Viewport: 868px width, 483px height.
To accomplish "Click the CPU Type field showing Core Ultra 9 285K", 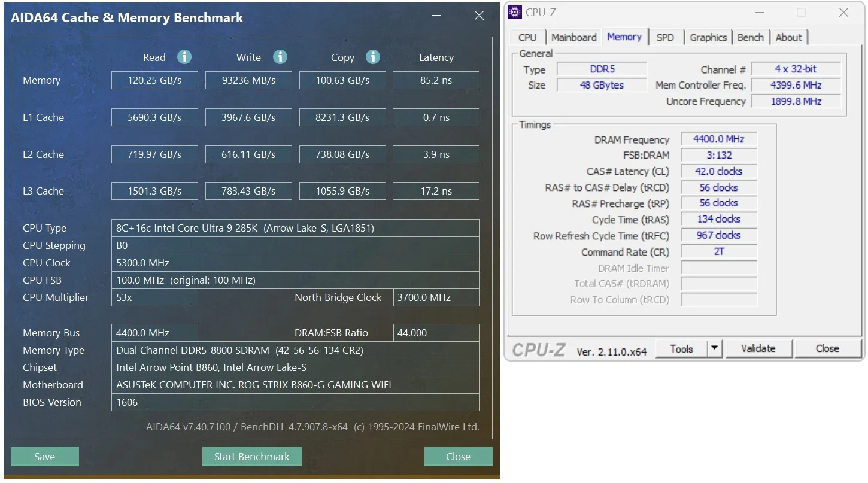I will pyautogui.click(x=296, y=228).
